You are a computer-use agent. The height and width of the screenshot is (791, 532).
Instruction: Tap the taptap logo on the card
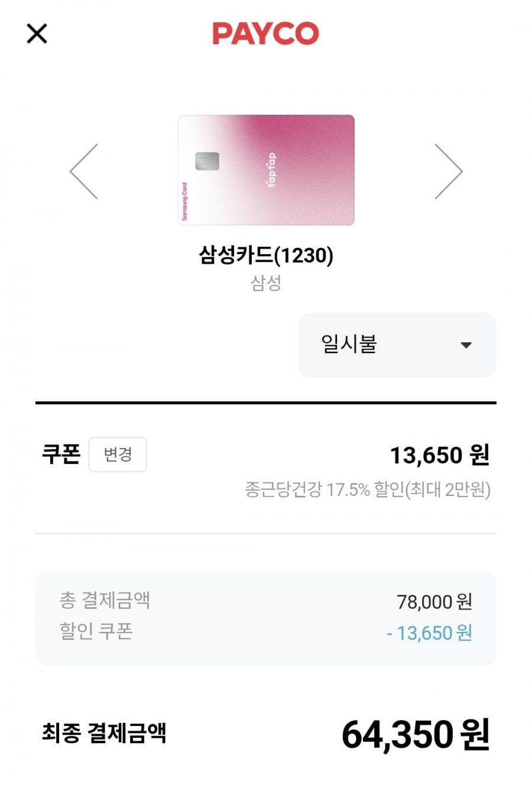pos(271,170)
